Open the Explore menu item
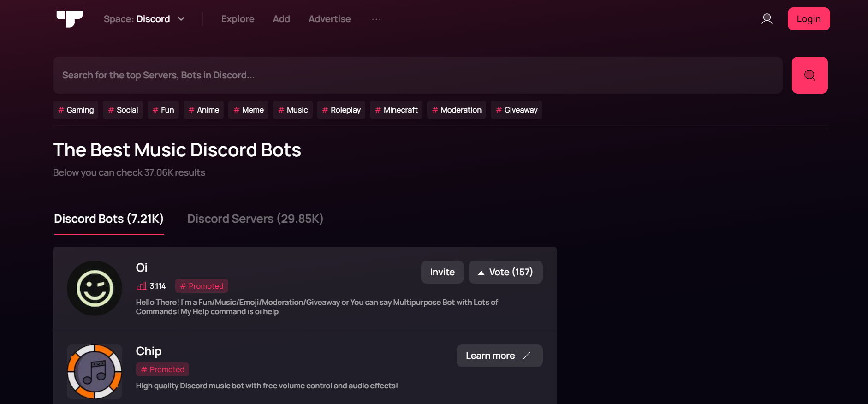The height and width of the screenshot is (404, 868). pyautogui.click(x=238, y=19)
